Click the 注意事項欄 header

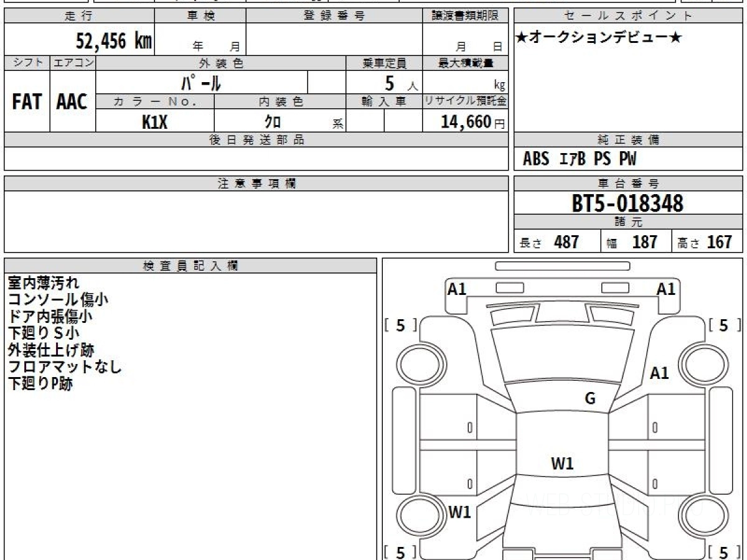(256, 184)
